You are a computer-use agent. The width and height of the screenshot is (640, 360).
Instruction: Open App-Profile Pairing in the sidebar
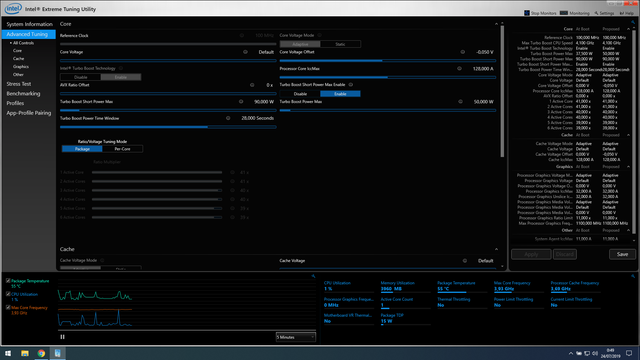pos(29,113)
